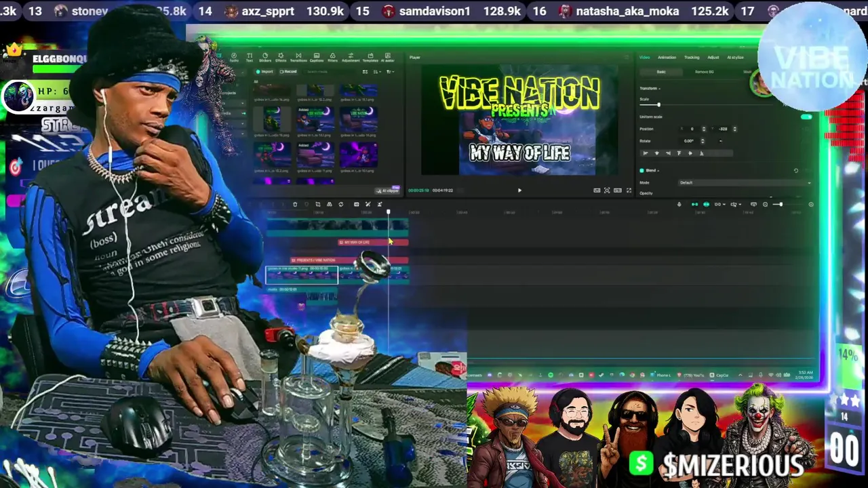Image resolution: width=868 pixels, height=488 pixels.
Task: Open the AI clipper button
Action: pos(388,190)
